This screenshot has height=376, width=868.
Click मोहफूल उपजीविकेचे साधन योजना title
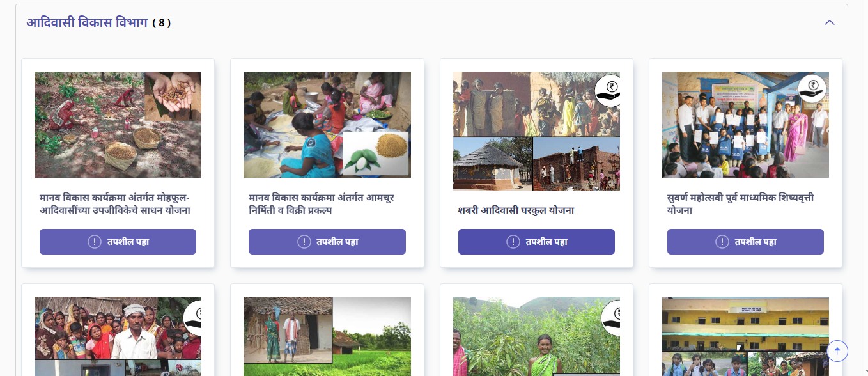pyautogui.click(x=115, y=203)
